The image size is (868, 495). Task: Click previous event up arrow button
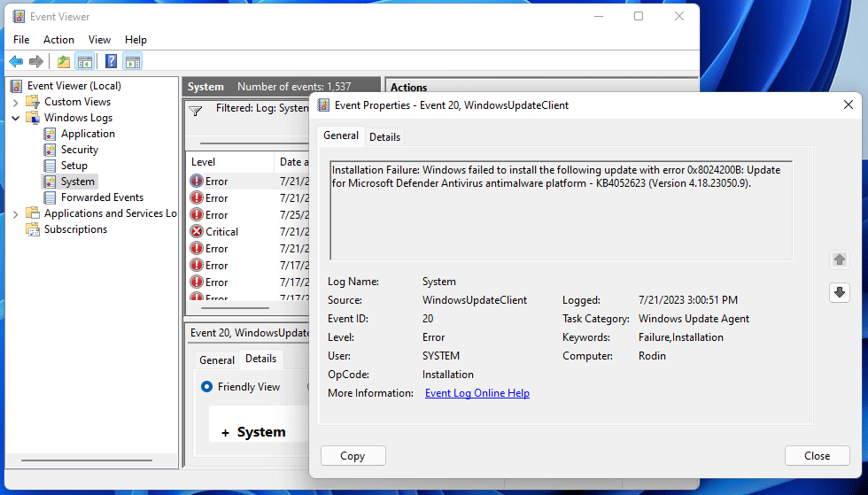[840, 259]
